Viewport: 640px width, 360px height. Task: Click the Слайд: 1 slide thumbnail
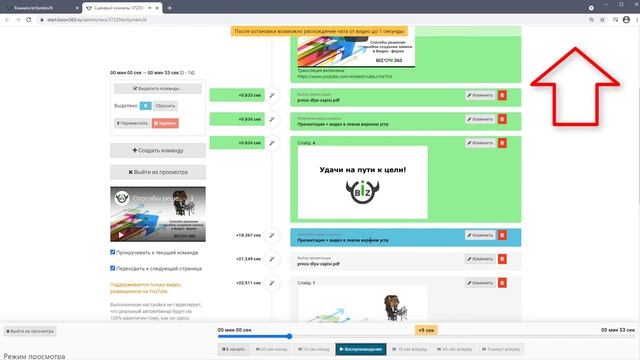362,304
